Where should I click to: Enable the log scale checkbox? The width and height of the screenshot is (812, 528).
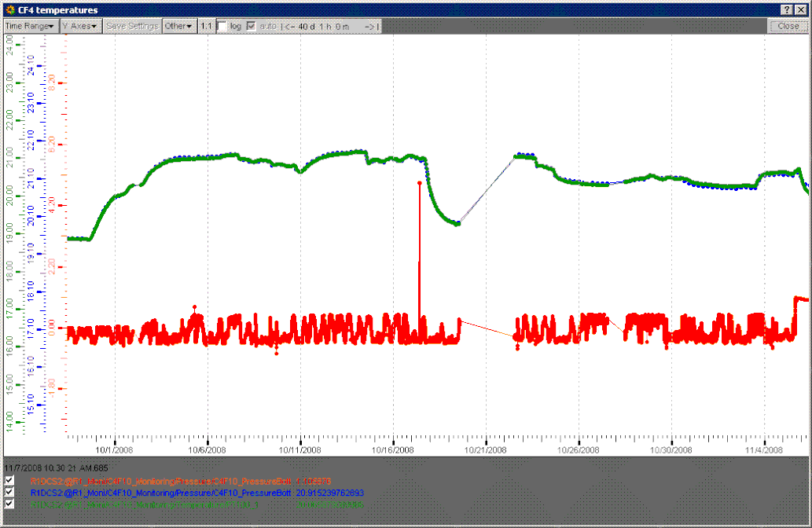click(222, 26)
